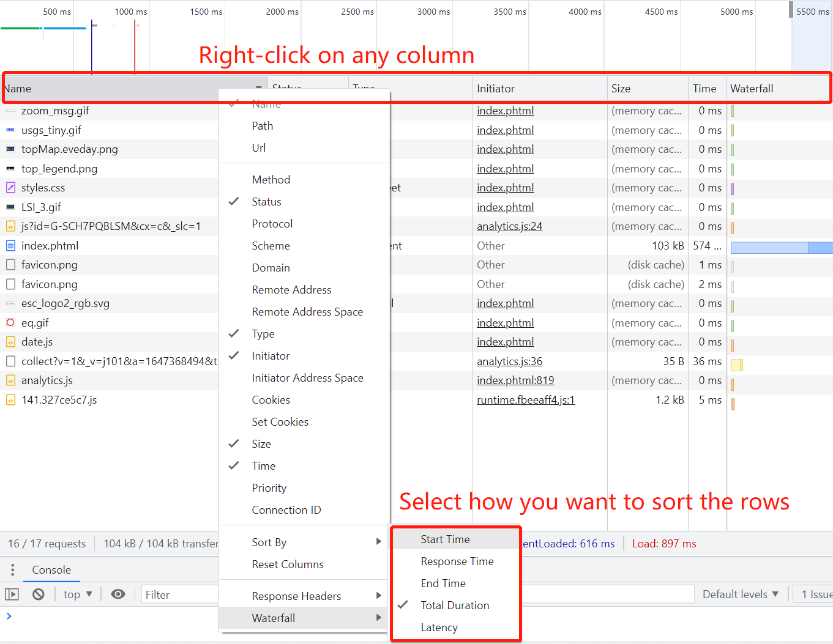
Task: Open index.phtml initiator of zoom_msg.gif
Action: (x=505, y=111)
